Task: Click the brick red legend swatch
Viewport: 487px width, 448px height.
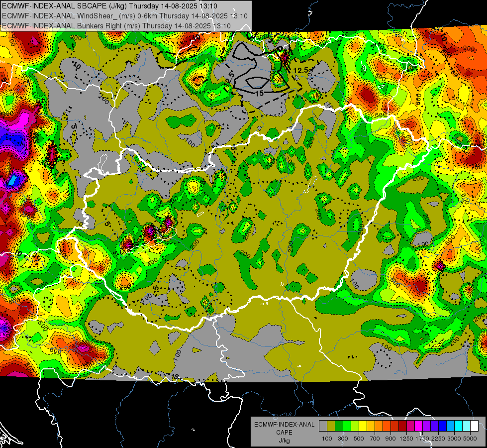Action: click(x=395, y=426)
